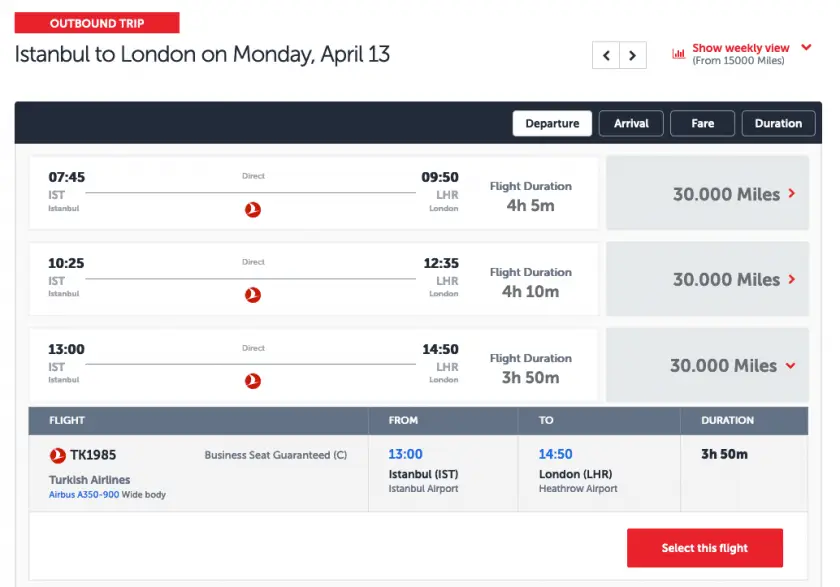Sort flights by Fare
The width and height of the screenshot is (840, 587).
point(703,123)
